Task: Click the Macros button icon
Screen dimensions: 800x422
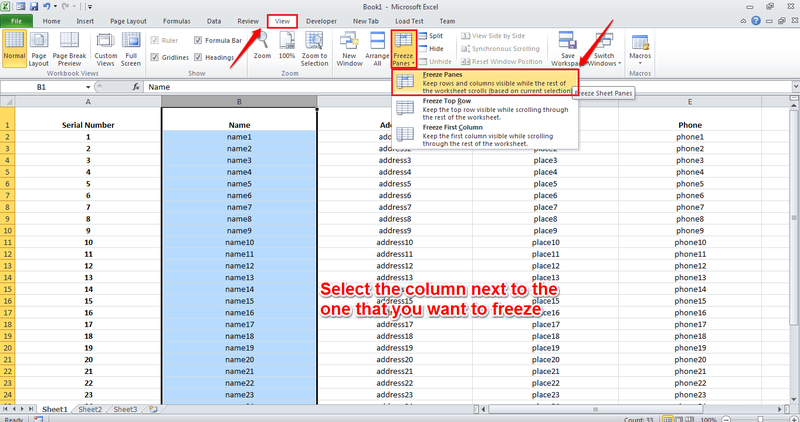Action: [640, 43]
